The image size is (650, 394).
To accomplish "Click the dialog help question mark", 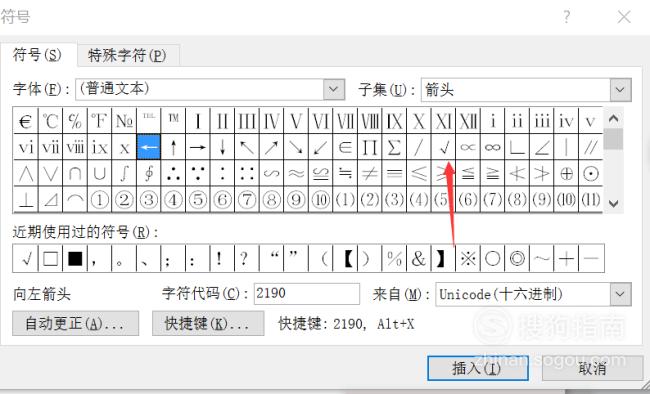I will 567,17.
